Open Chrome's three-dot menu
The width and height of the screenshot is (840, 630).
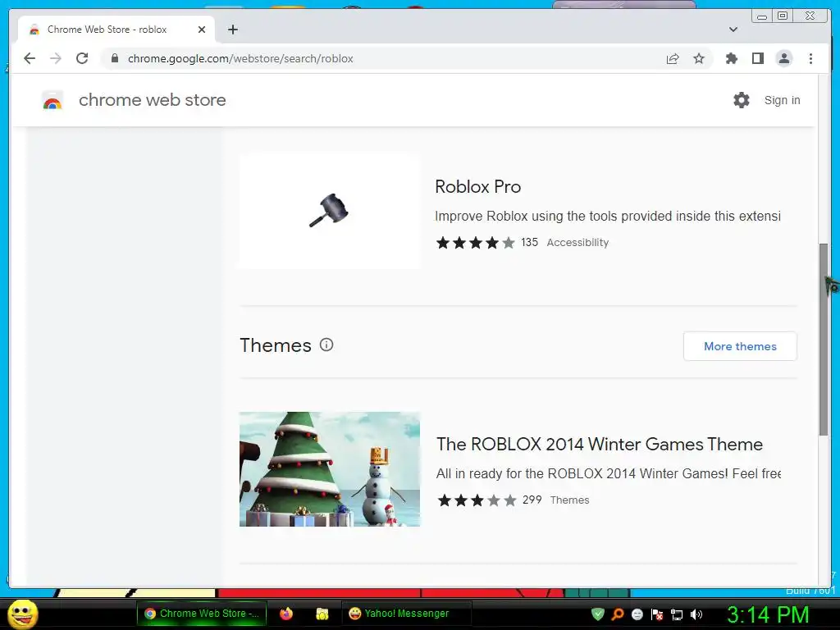810,58
